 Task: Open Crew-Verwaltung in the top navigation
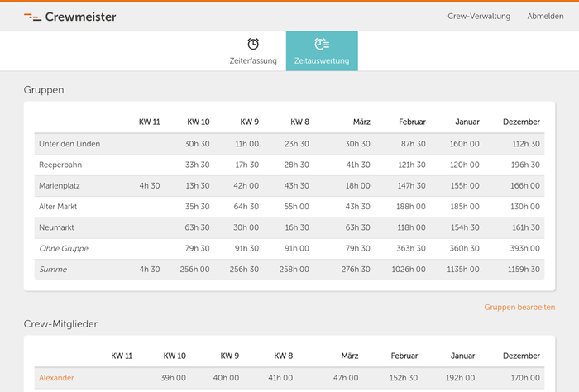coord(479,17)
